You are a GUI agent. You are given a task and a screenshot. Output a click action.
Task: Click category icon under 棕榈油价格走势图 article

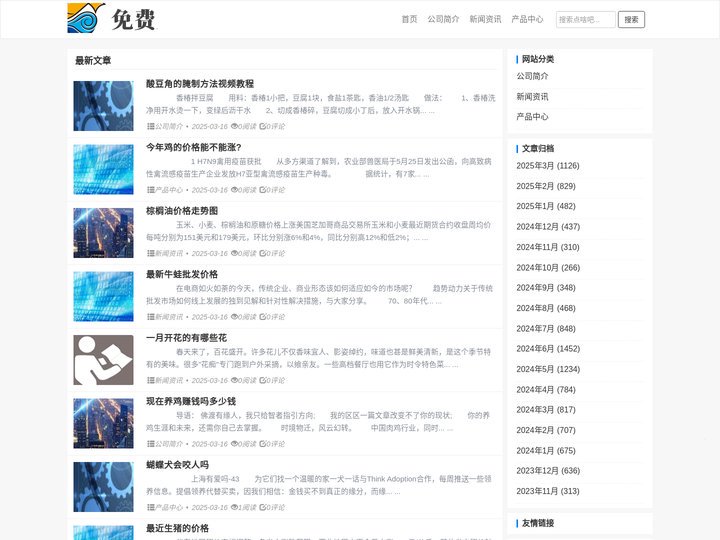(x=150, y=253)
